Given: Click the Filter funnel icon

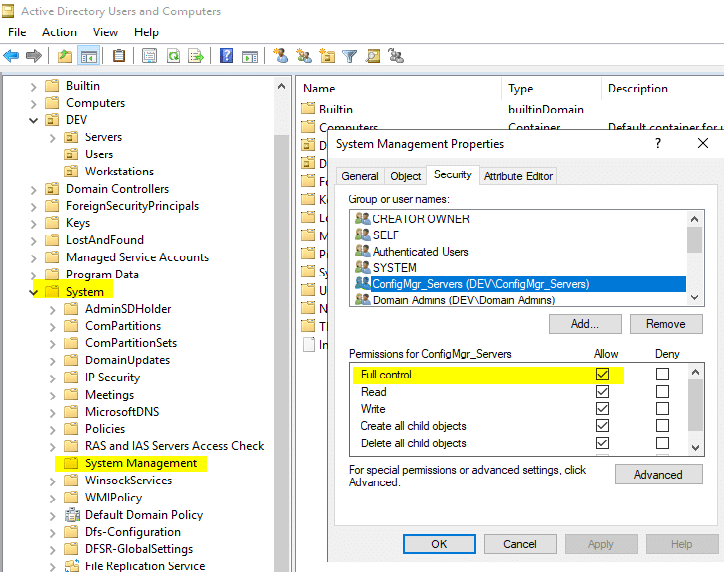Looking at the screenshot, I should pos(350,56).
